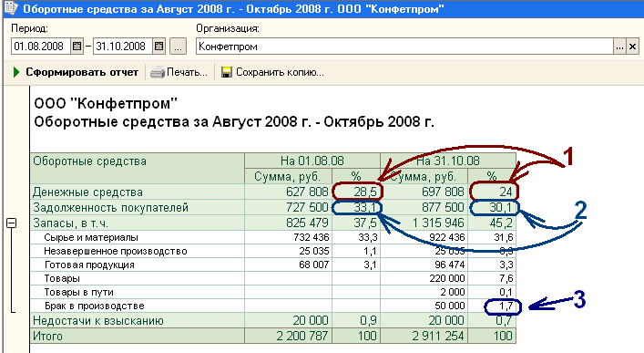
Task: Open the end date calendar picker
Action: [158, 47]
